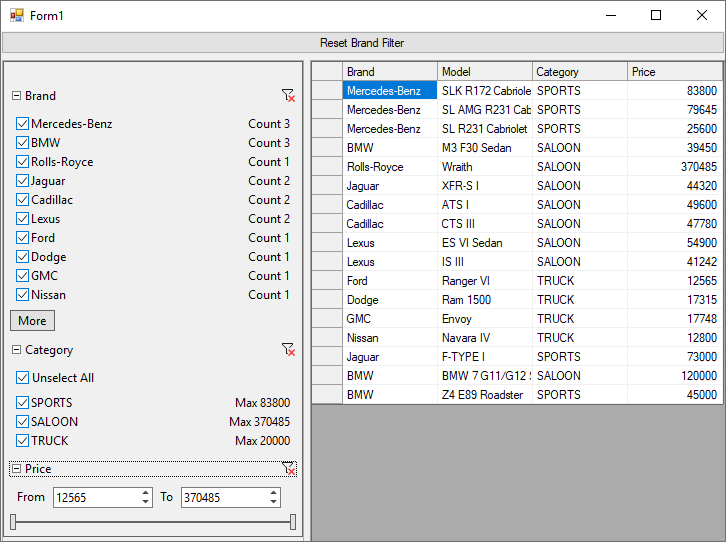
Task: Select the Envoy model cell
Action: tap(485, 318)
